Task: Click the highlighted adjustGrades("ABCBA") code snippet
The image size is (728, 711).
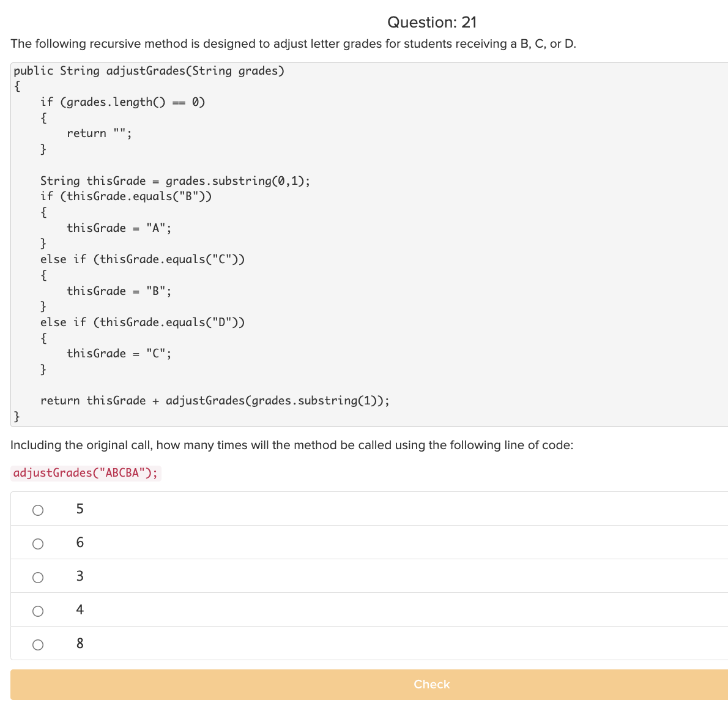Action: [85, 472]
